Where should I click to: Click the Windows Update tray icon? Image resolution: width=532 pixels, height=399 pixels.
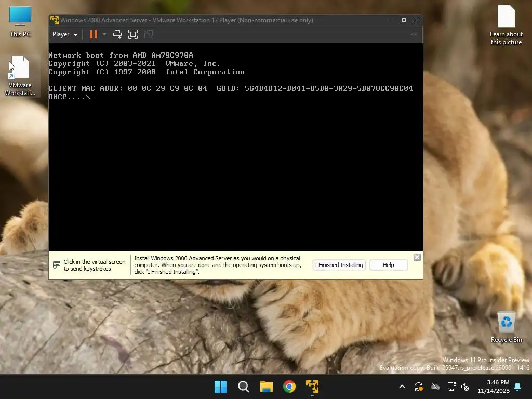click(419, 387)
